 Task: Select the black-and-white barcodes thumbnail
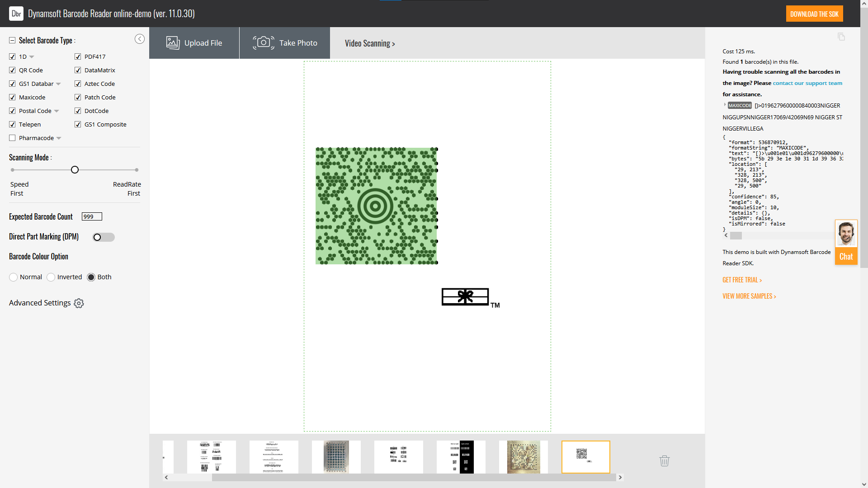(461, 457)
